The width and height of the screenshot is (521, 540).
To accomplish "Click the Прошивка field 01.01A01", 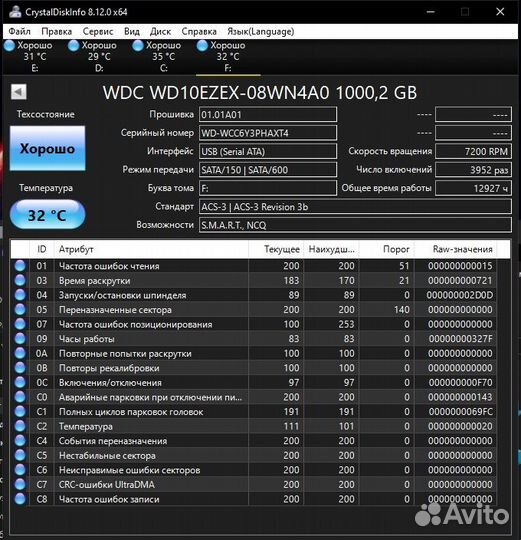I will 268,115.
